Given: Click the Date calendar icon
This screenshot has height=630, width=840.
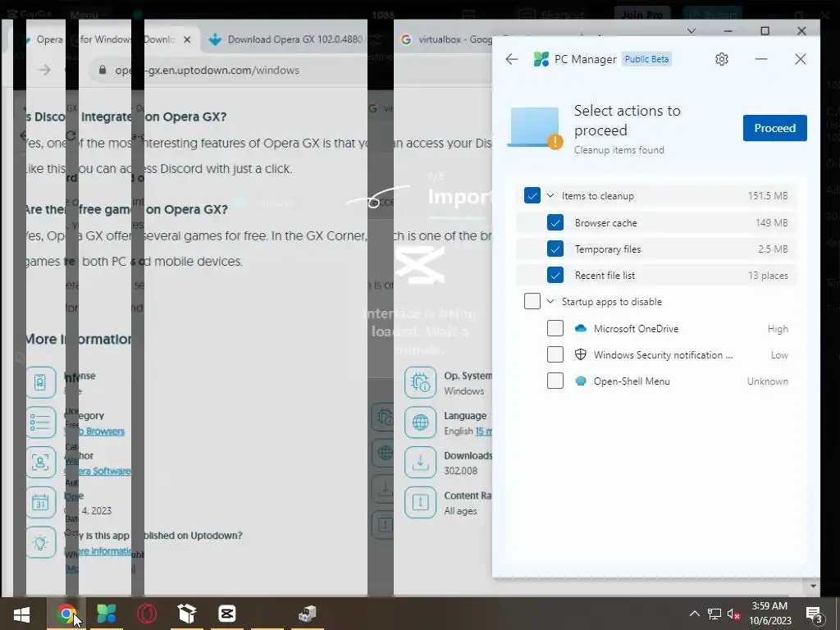Looking at the screenshot, I should tap(40, 503).
